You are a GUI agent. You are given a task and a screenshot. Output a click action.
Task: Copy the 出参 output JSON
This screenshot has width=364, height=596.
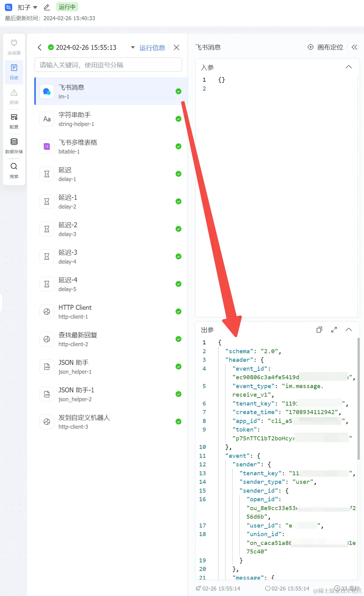[x=319, y=330]
